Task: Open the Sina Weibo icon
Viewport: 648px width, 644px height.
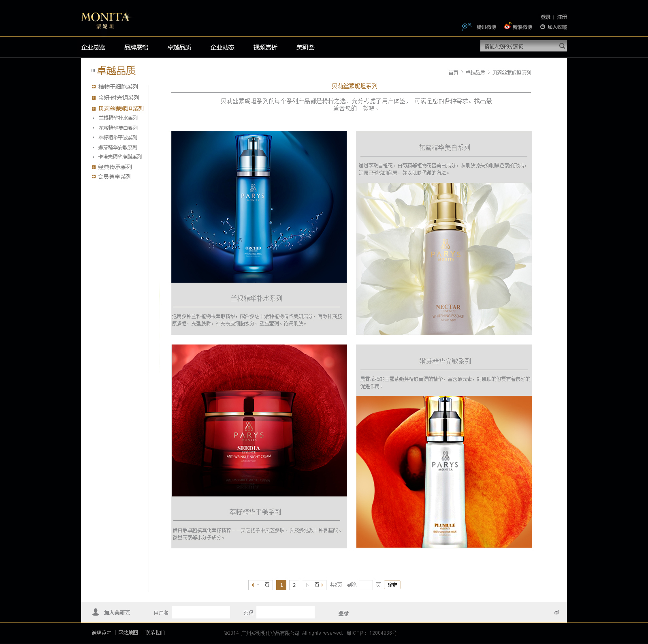Action: point(507,26)
